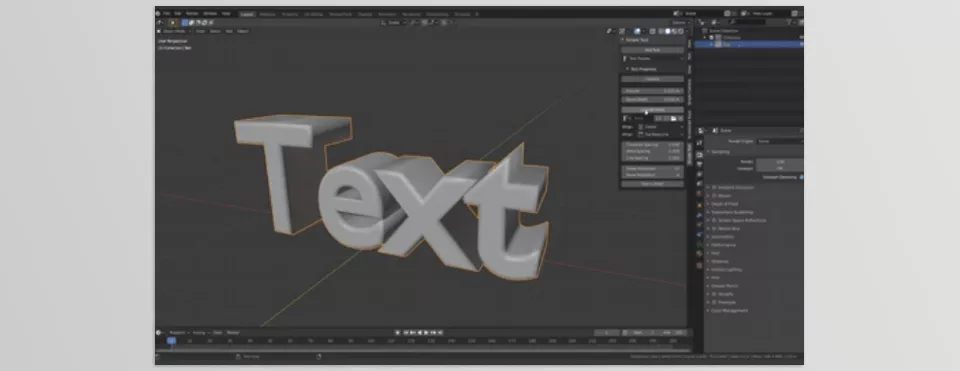Switch viewport to Rendered shading
Screen dimensions: 960x371
[x=680, y=31]
